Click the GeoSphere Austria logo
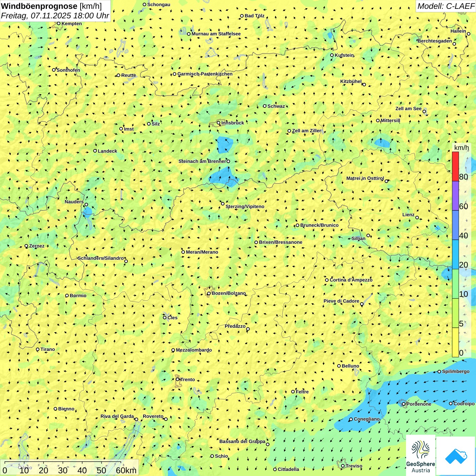 pos(421,456)
